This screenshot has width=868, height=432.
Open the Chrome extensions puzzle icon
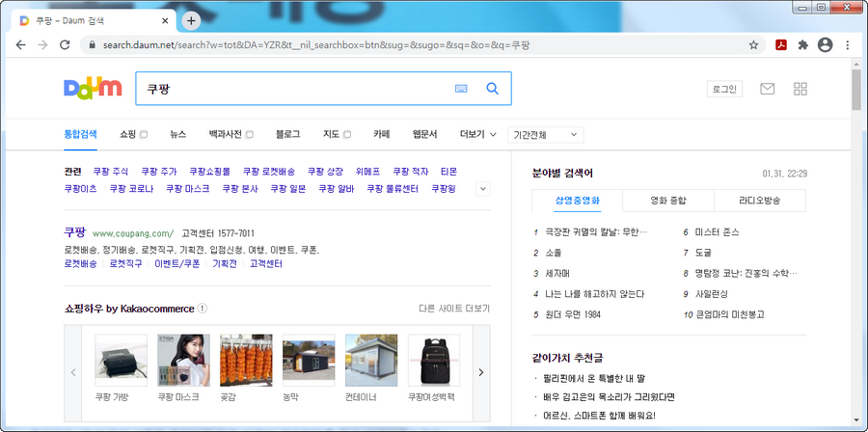(802, 45)
